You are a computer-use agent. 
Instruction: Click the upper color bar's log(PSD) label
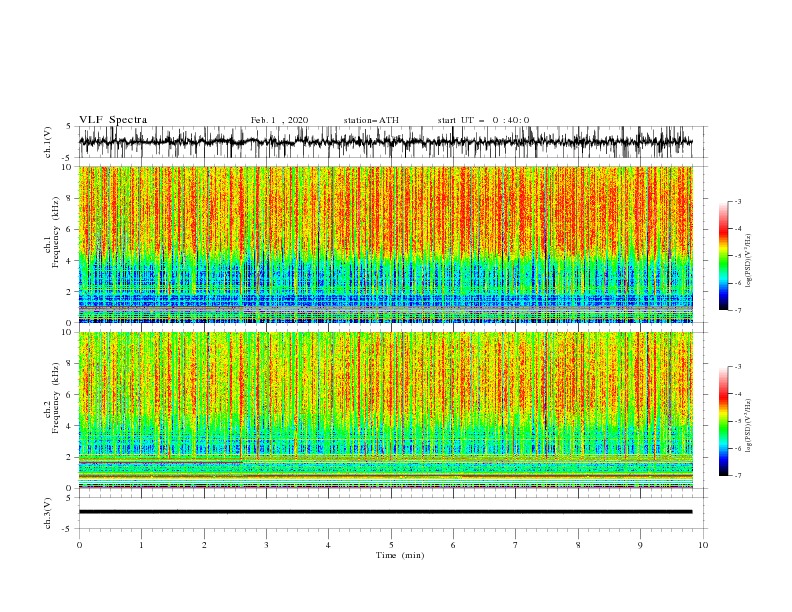(749, 261)
